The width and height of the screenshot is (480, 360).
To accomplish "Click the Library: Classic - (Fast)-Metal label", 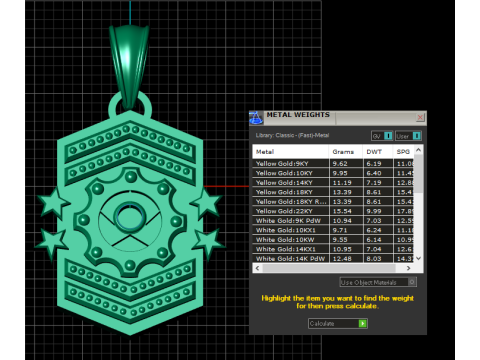I will coord(292,135).
